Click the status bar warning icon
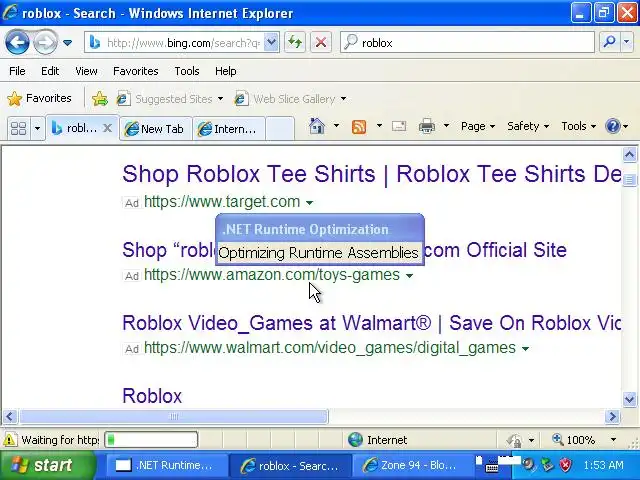The width and height of the screenshot is (640, 480). click(9, 440)
